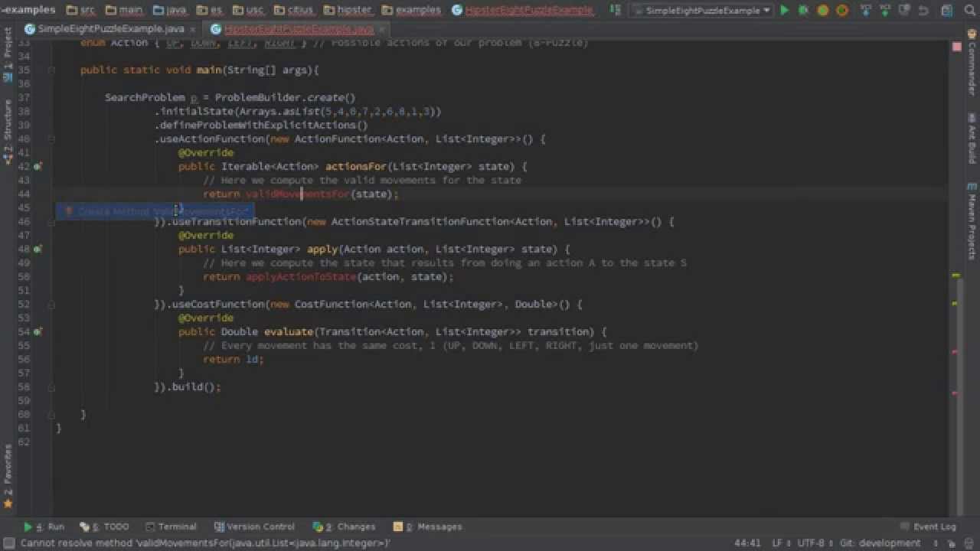This screenshot has height=551, width=980.
Task: Open the Event Log
Action: pos(928,527)
